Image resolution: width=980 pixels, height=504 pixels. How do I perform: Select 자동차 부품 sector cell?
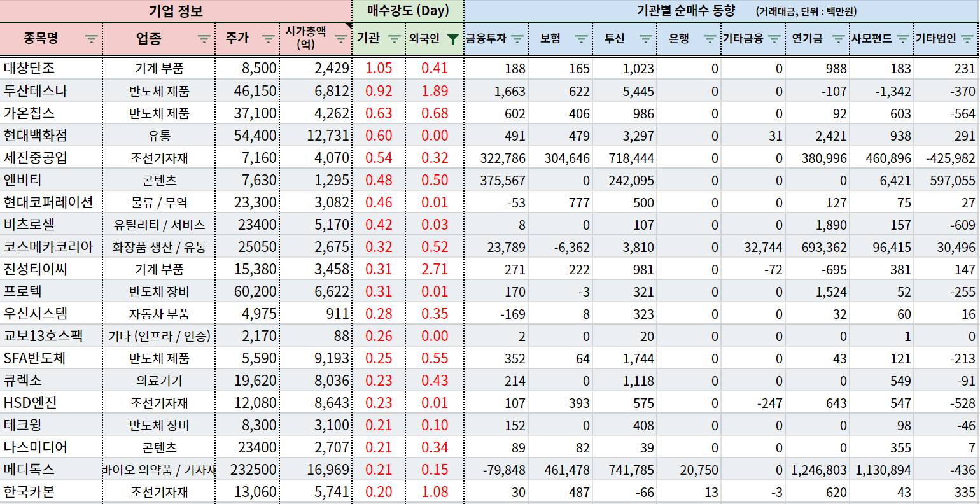coord(159,313)
